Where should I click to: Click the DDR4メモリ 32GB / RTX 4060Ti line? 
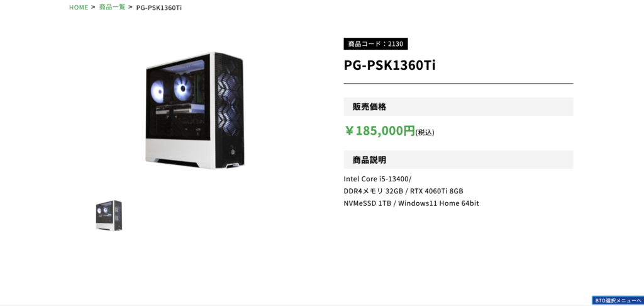403,191
